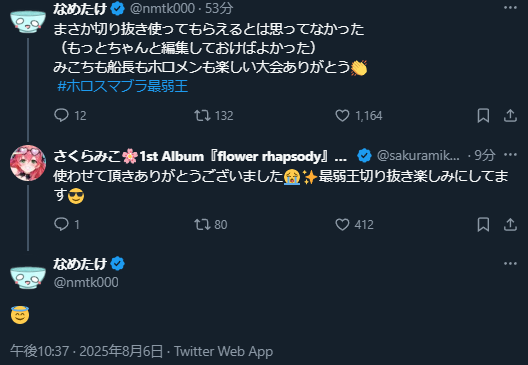This screenshot has height=365, width=528.
Task: Open more options on さくらみこ's tweet
Action: tap(510, 155)
